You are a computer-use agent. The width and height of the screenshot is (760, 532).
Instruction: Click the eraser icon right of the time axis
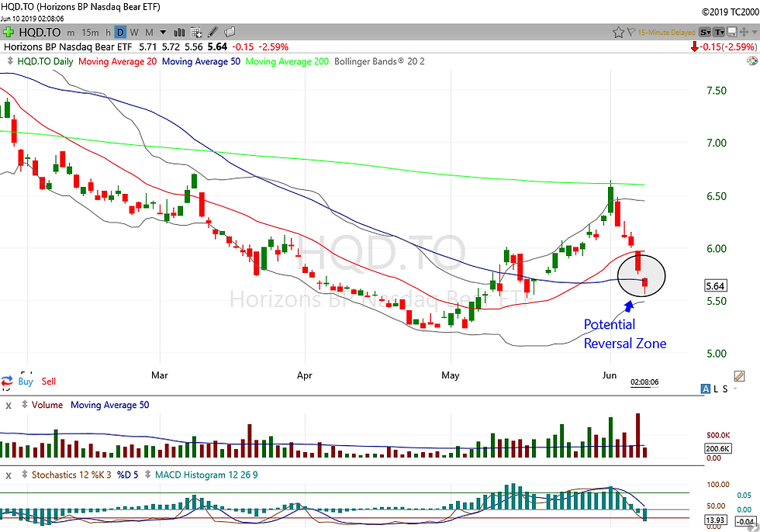739,376
